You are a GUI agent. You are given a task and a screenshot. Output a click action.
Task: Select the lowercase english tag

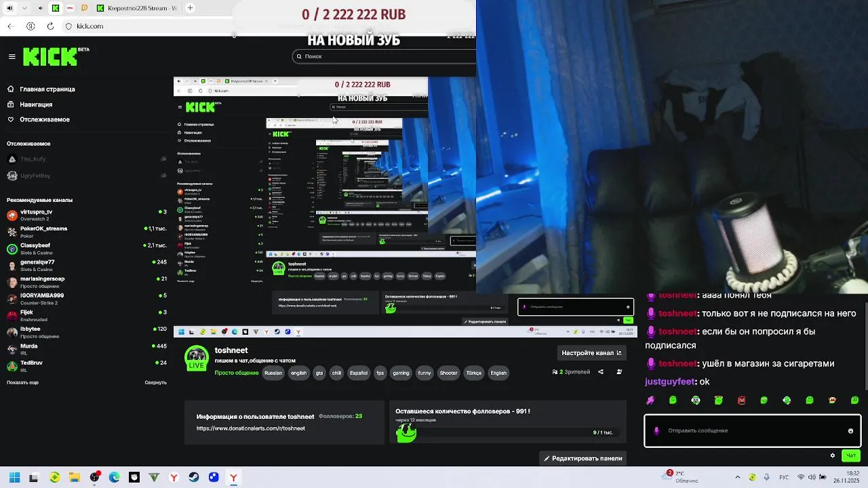click(298, 373)
